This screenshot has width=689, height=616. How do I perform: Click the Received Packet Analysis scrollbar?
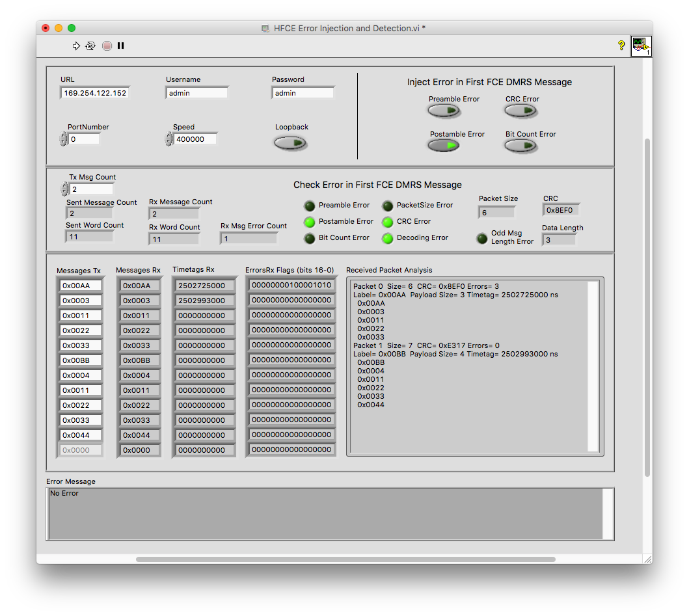593,366
